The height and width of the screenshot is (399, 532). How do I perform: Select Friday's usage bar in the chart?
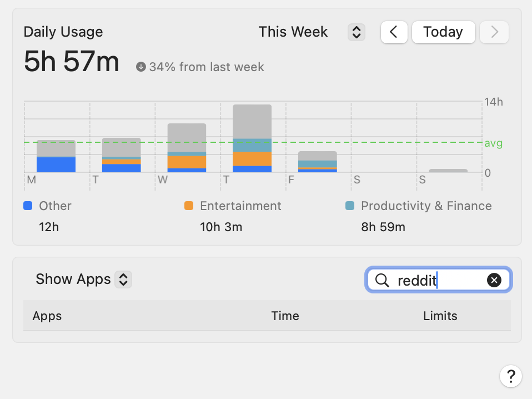[318, 162]
